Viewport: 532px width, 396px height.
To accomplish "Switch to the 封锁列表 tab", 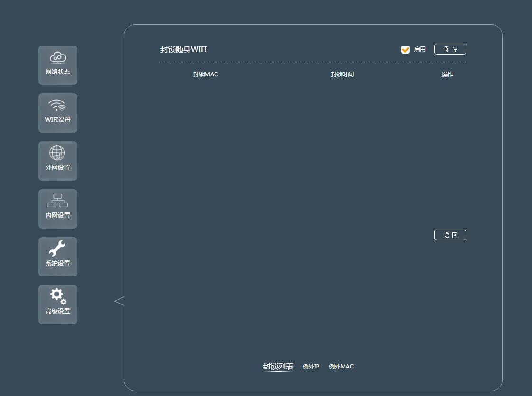I will tap(278, 367).
